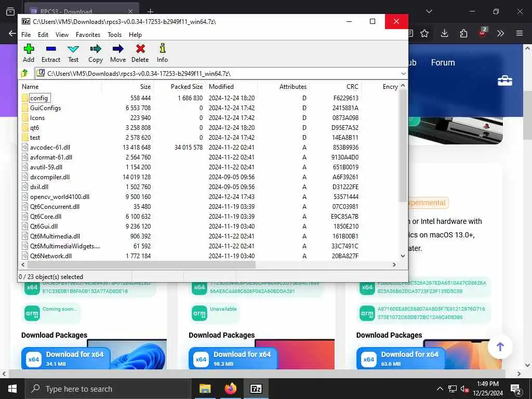Open the View menu

pos(62,35)
